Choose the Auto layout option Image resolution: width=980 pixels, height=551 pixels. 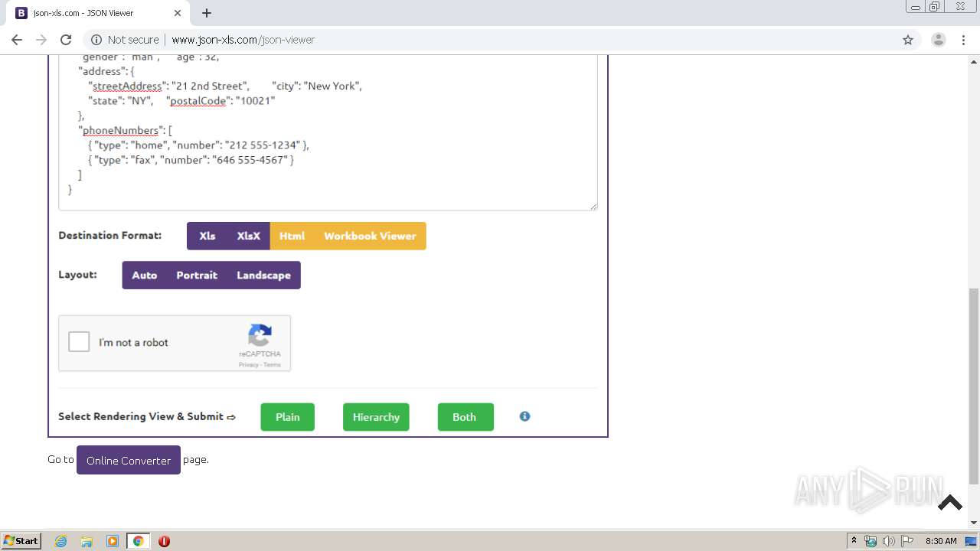(x=144, y=275)
